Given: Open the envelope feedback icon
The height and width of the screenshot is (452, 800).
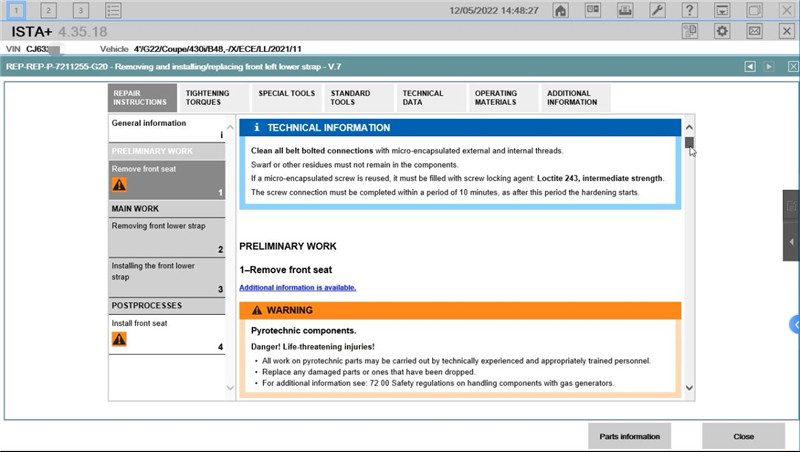Looking at the screenshot, I should coord(754,31).
